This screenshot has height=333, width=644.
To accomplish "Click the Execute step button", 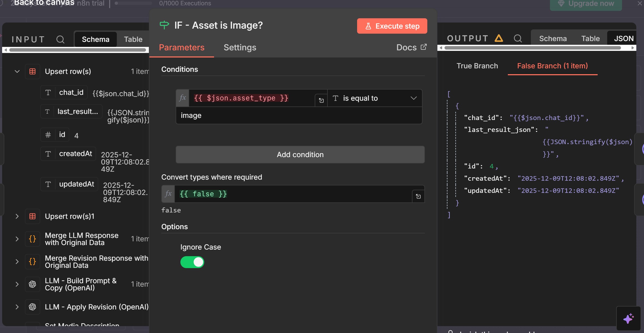I will pyautogui.click(x=392, y=26).
